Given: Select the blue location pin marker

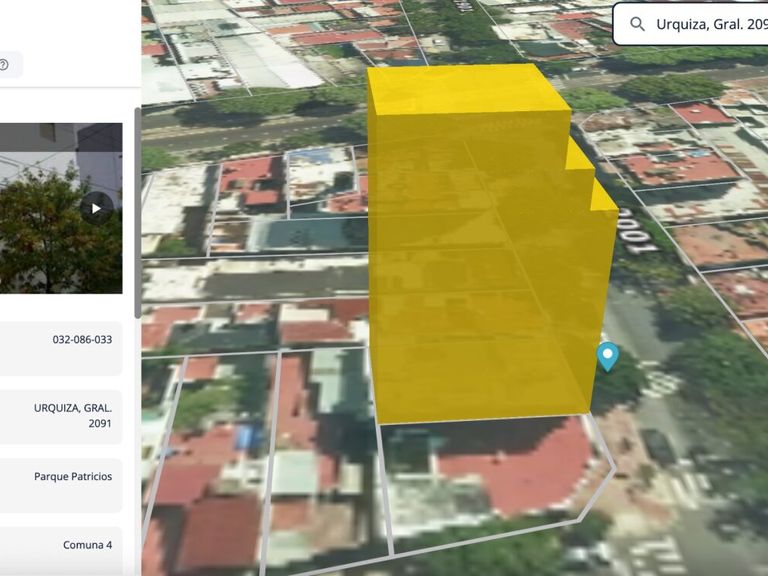Looking at the screenshot, I should click(608, 356).
